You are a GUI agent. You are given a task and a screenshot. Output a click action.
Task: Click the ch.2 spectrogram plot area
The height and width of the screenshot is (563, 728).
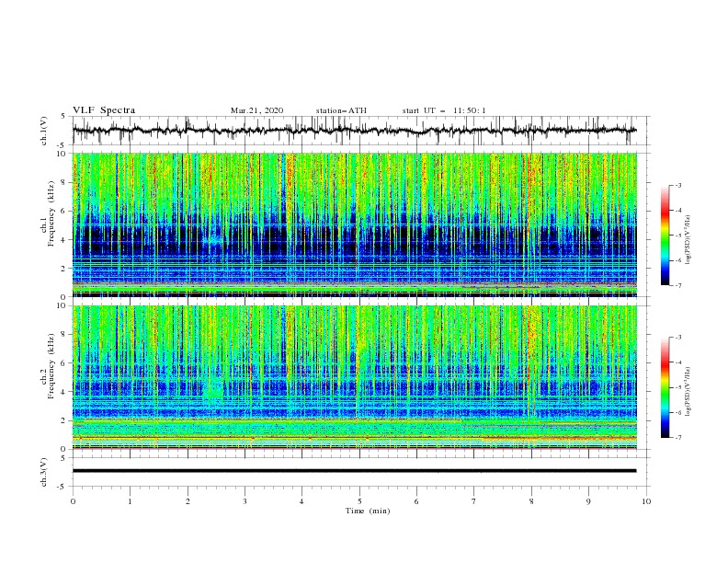355,377
